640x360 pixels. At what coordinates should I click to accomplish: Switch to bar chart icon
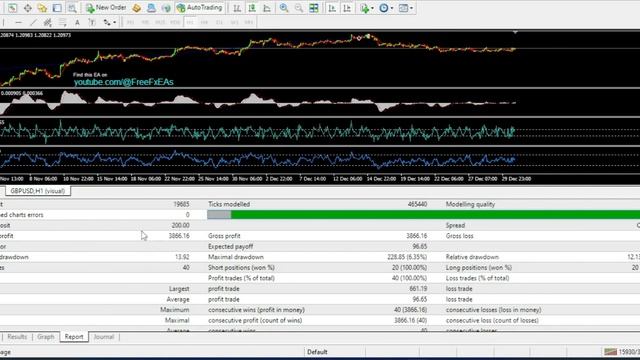coord(237,8)
